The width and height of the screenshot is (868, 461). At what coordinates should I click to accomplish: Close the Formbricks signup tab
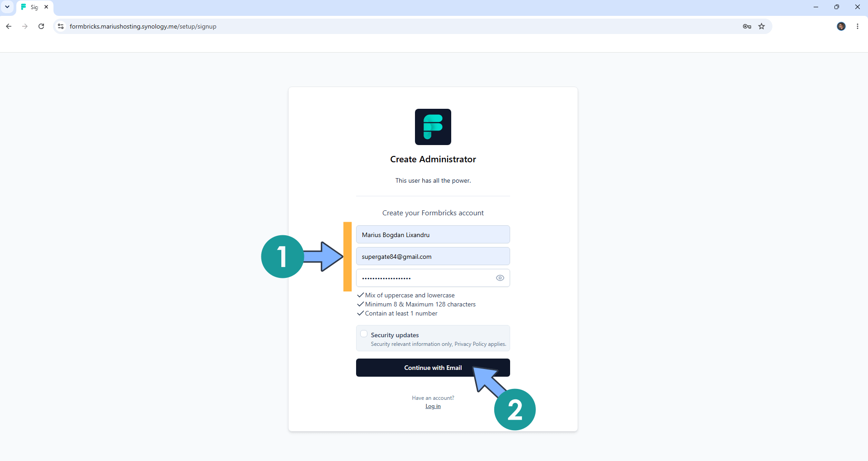[x=46, y=7]
